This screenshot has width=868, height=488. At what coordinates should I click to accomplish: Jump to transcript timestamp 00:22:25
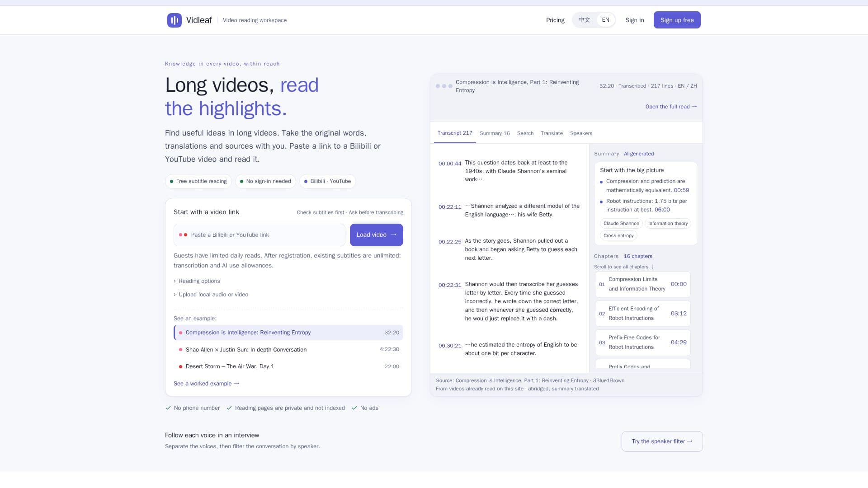[450, 242]
